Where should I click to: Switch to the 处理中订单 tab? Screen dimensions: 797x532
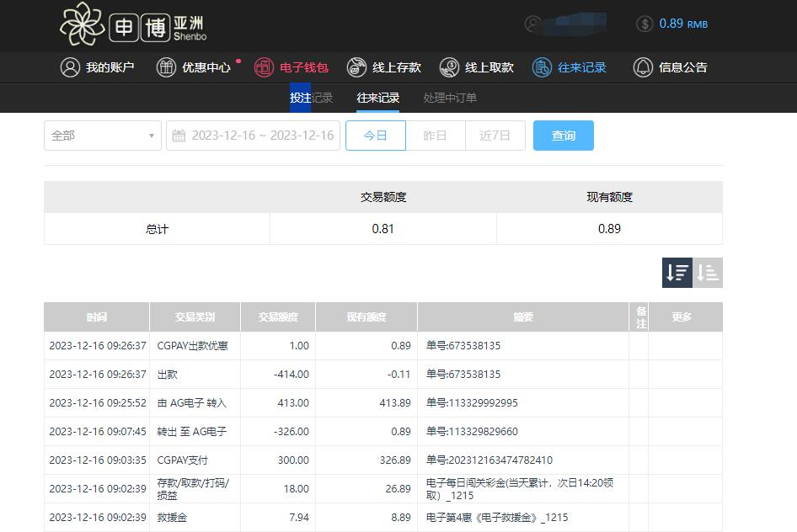[x=450, y=98]
